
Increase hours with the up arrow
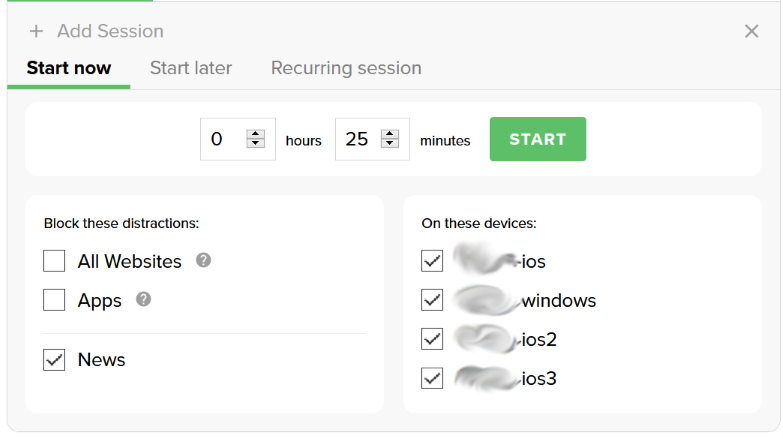point(256,134)
